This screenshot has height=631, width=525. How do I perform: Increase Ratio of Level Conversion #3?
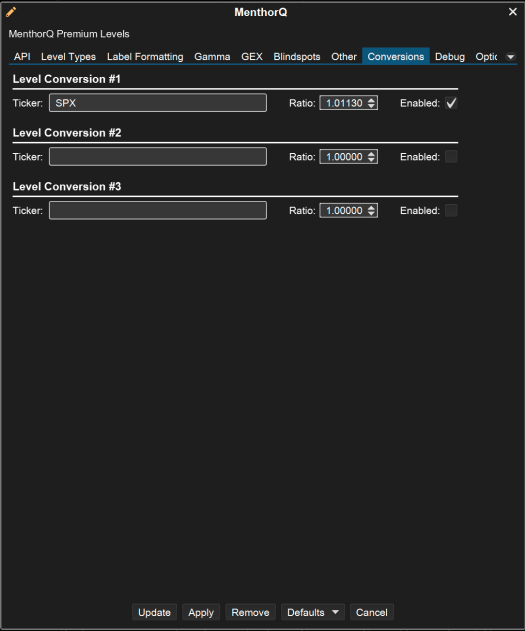pyautogui.click(x=371, y=207)
